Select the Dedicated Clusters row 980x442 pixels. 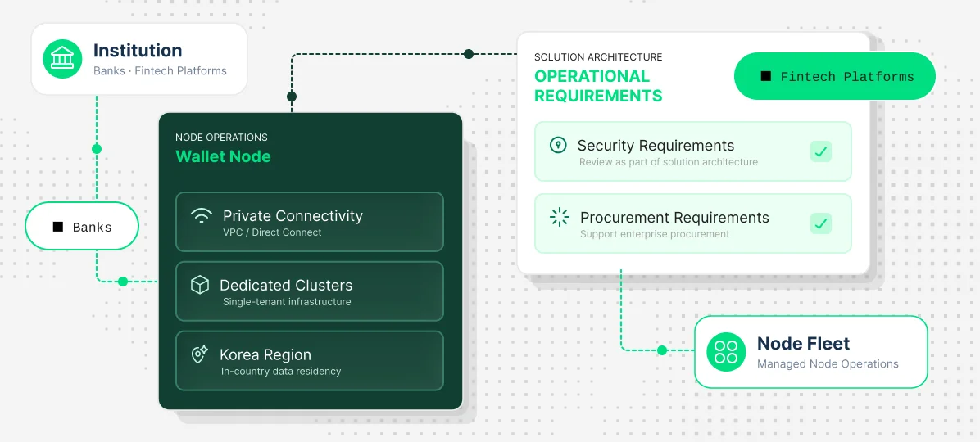(x=310, y=291)
